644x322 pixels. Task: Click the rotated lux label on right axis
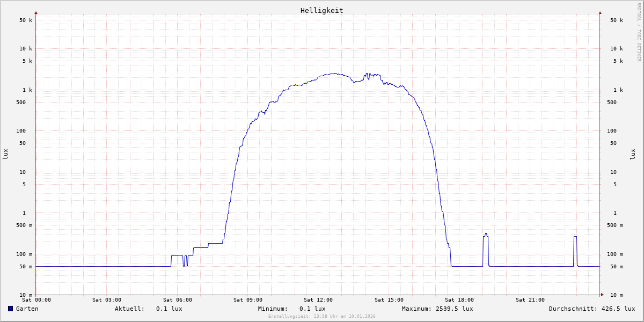[x=633, y=154]
